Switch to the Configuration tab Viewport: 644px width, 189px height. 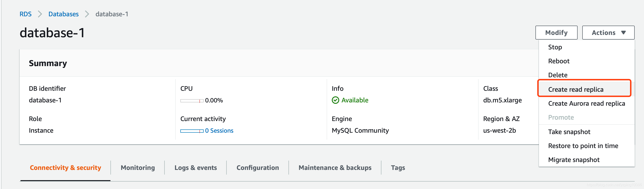257,168
